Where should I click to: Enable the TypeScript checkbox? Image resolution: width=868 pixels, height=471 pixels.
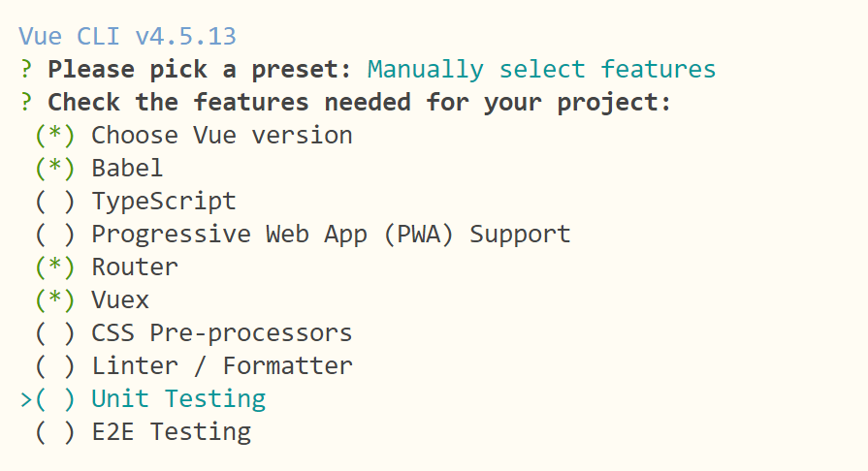[54, 202]
